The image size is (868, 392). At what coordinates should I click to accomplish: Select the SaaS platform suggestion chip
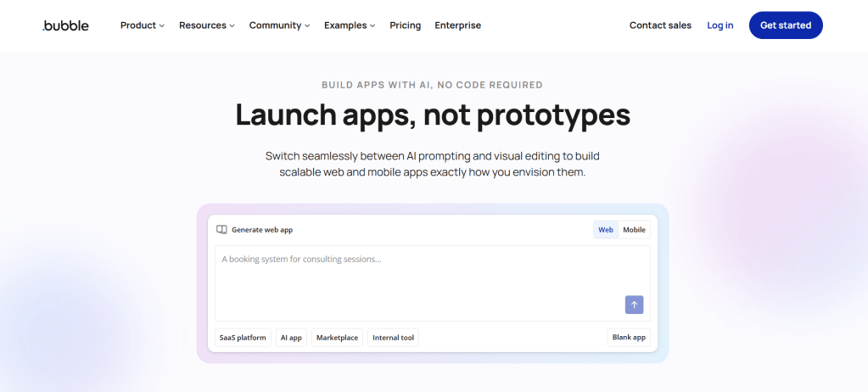[x=243, y=338]
